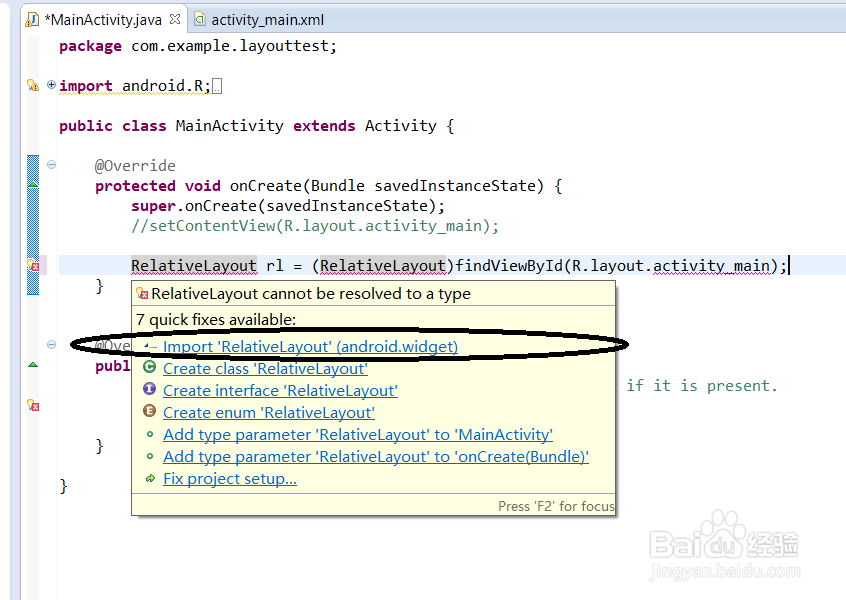846x600 pixels.
Task: Click green arrow icon beside Fix project setup
Action: 151,479
